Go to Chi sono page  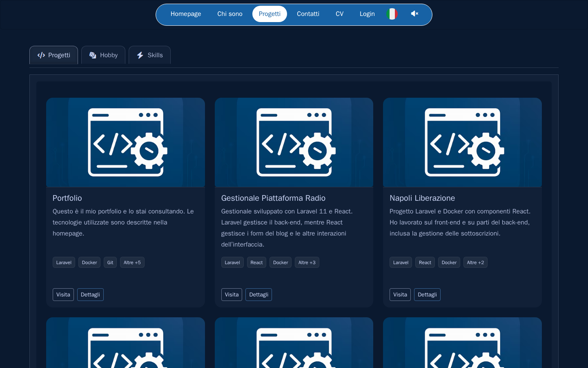[x=230, y=14]
